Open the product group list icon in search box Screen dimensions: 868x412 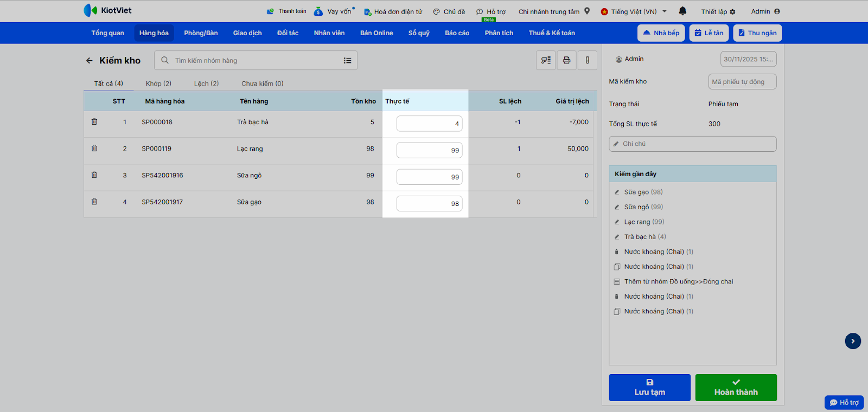[347, 61]
